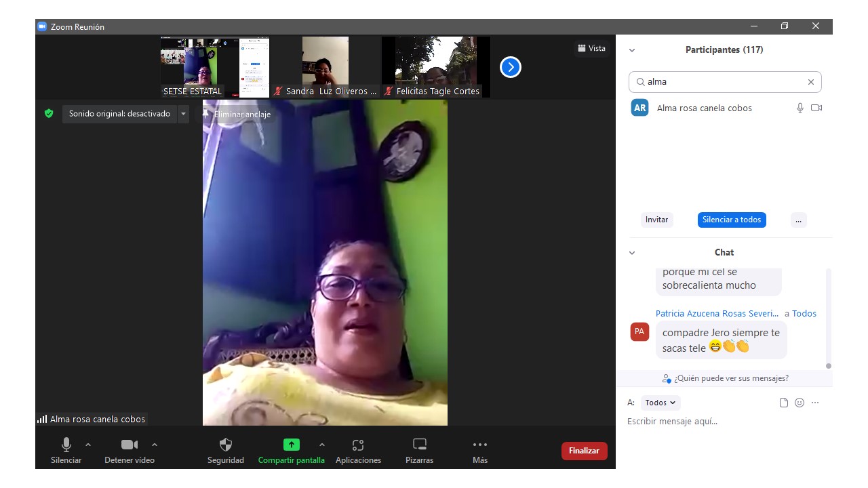This screenshot has height=488, width=868.
Task: Click the Escribir mensaje aquí field
Action: (x=719, y=422)
